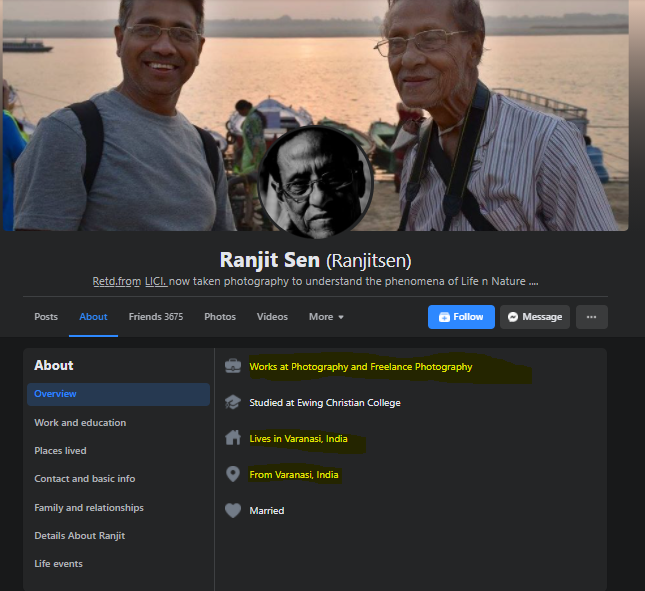
Task: Open Family and relationships section
Action: (89, 508)
